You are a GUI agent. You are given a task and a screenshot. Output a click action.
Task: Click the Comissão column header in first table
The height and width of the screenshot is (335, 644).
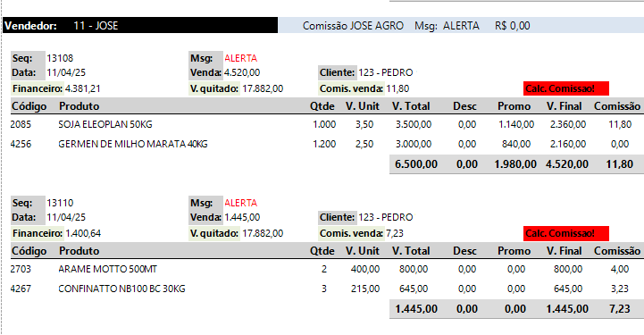(617, 106)
